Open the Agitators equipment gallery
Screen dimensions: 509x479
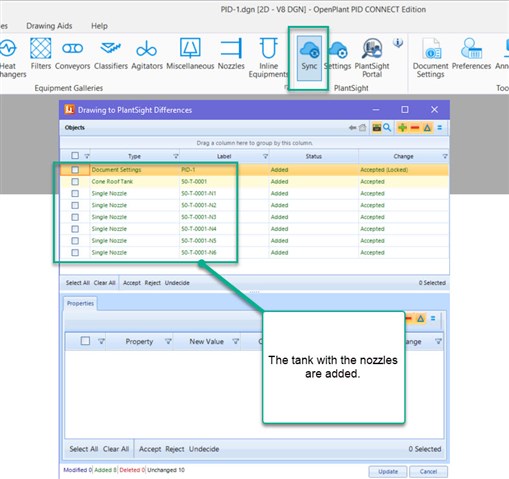tap(147, 54)
